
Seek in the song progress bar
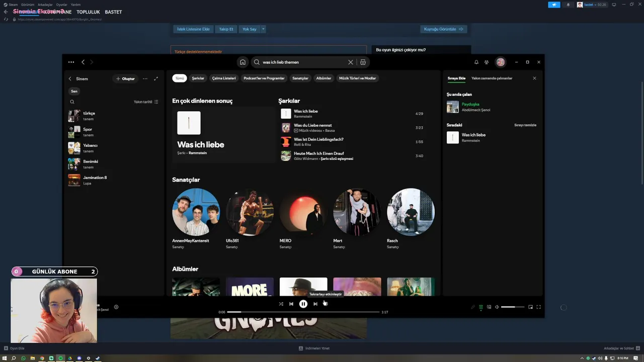(303, 312)
